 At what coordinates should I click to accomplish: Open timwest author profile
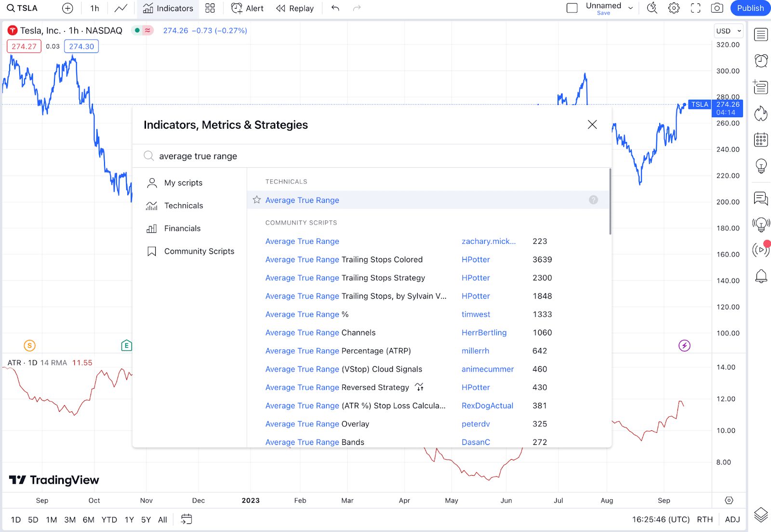click(x=476, y=315)
